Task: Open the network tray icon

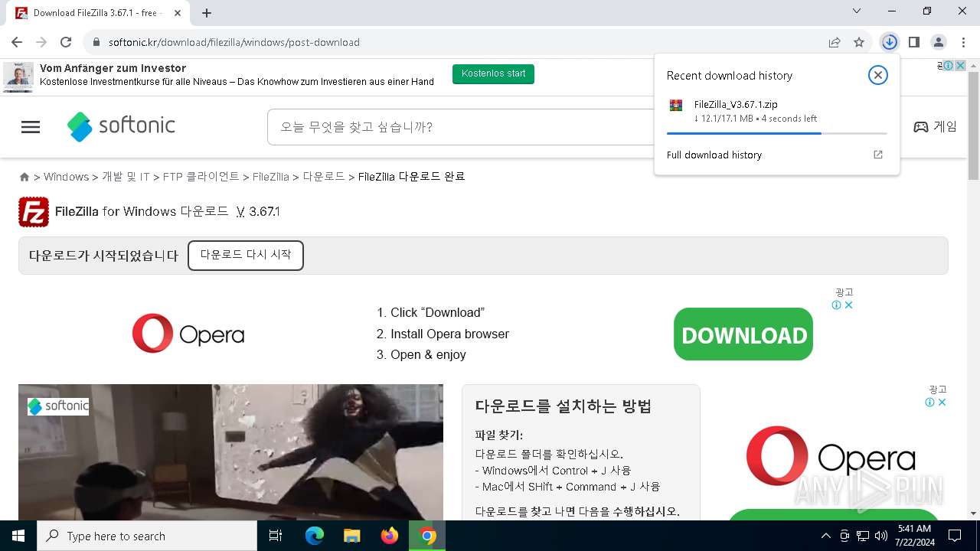Action: click(863, 536)
